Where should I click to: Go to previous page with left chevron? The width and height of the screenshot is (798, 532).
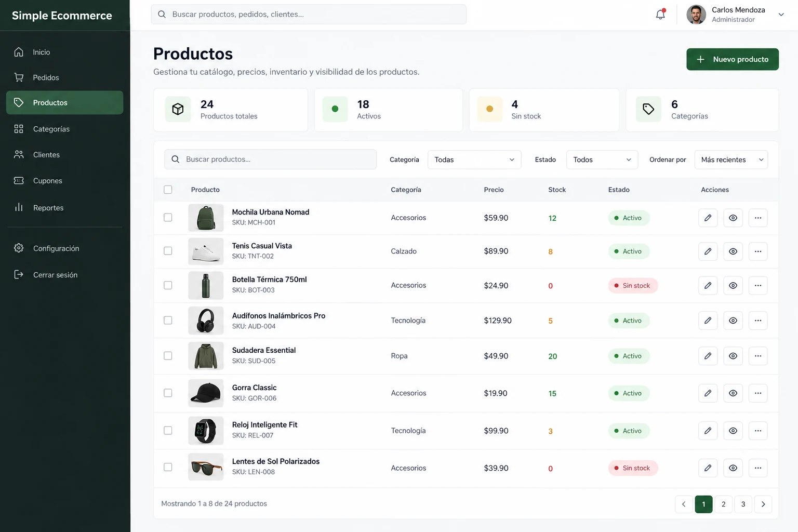click(684, 504)
